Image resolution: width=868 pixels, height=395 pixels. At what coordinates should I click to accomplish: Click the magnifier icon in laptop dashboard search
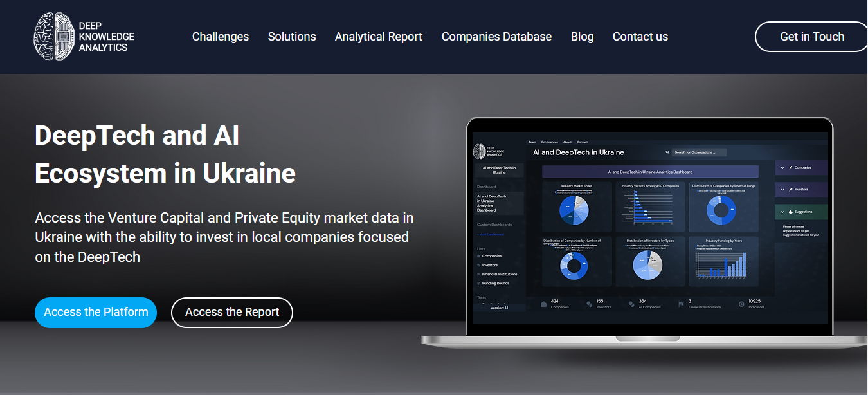(x=667, y=152)
